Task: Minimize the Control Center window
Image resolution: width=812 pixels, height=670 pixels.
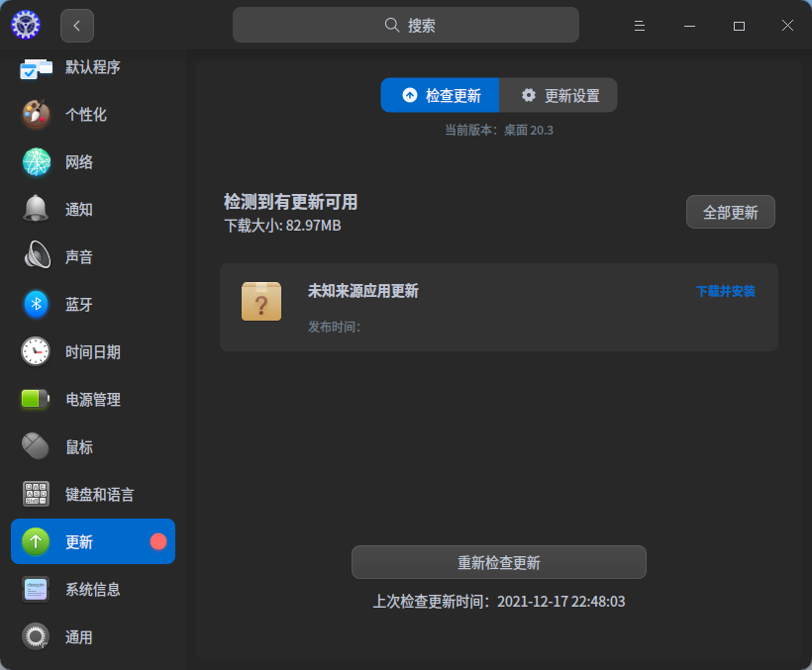Action: click(x=689, y=26)
